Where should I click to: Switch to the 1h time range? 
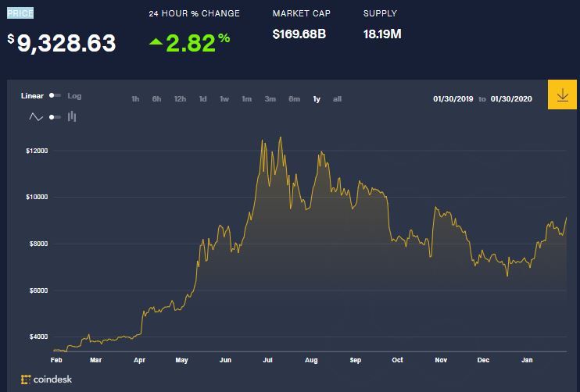pyautogui.click(x=135, y=99)
